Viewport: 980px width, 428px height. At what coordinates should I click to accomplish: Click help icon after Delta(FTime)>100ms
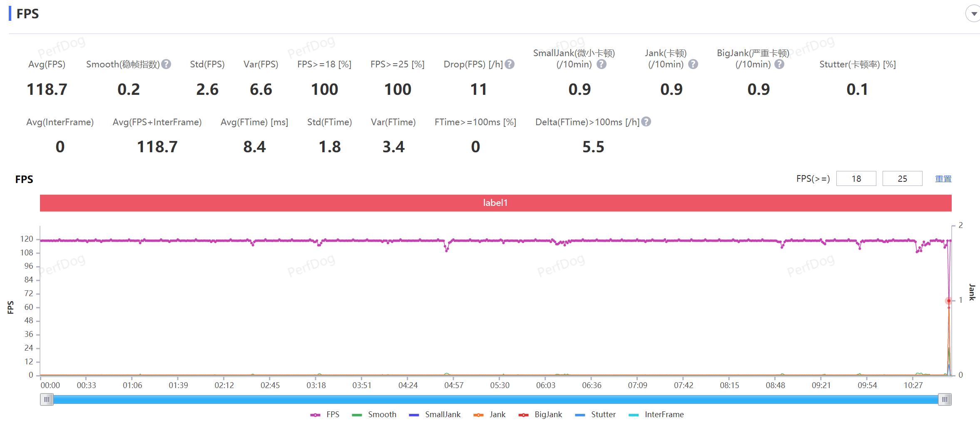[646, 122]
